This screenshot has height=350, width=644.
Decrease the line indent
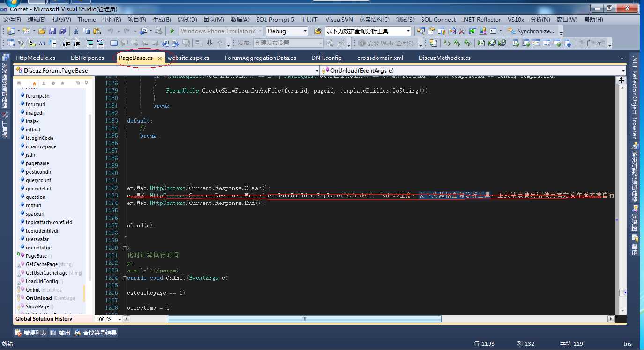pos(66,43)
